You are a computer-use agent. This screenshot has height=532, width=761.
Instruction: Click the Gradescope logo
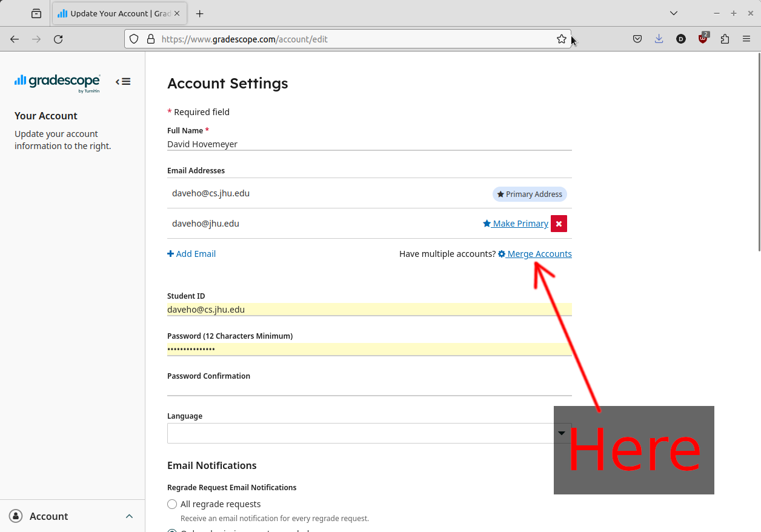[56, 82]
